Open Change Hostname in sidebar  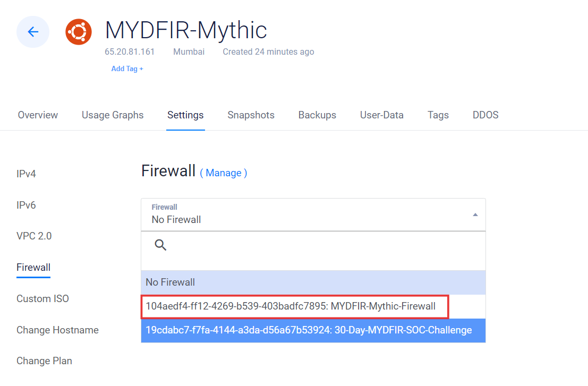(x=57, y=330)
